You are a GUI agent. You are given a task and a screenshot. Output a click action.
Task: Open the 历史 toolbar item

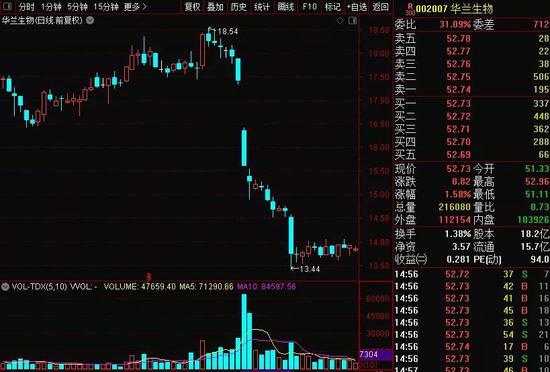point(239,7)
